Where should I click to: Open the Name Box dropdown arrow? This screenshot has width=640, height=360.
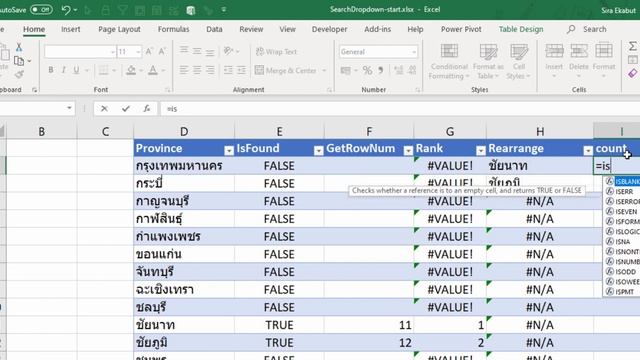(x=69, y=108)
